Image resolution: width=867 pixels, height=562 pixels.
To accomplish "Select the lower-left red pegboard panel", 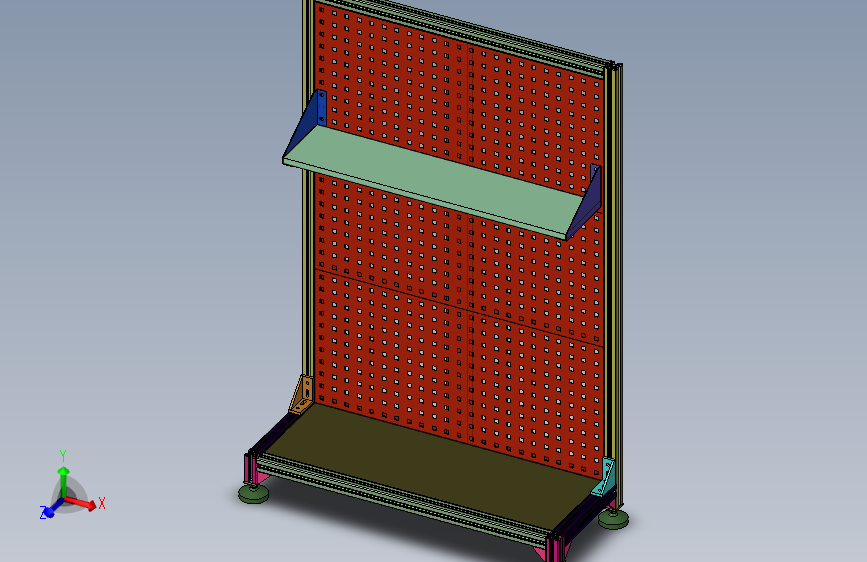I will 391,354.
